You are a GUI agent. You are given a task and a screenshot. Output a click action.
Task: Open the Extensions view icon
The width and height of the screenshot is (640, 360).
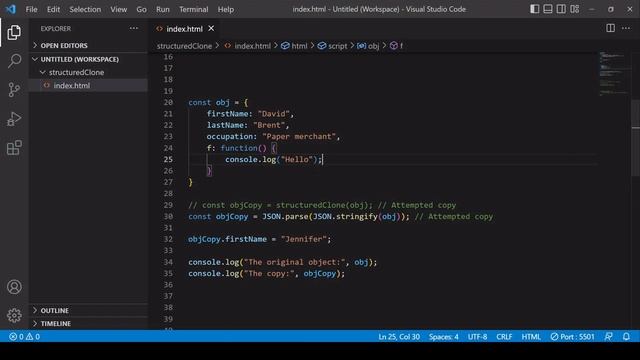pyautogui.click(x=14, y=148)
